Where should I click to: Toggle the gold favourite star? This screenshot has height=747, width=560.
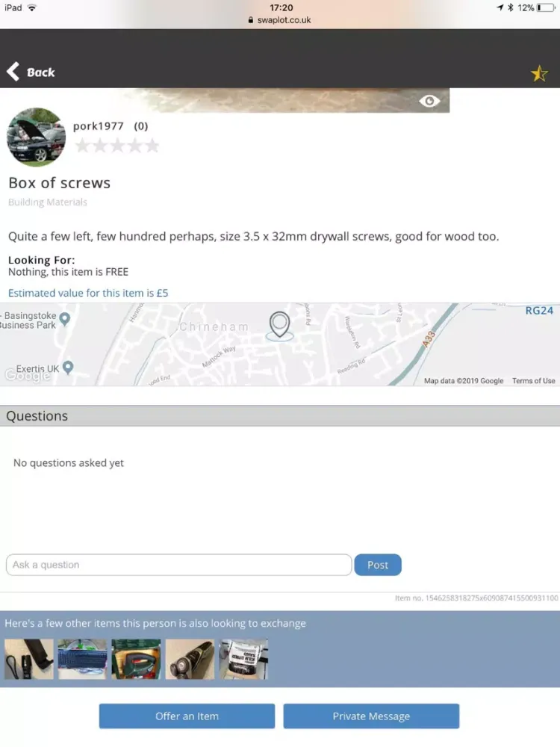(x=539, y=73)
